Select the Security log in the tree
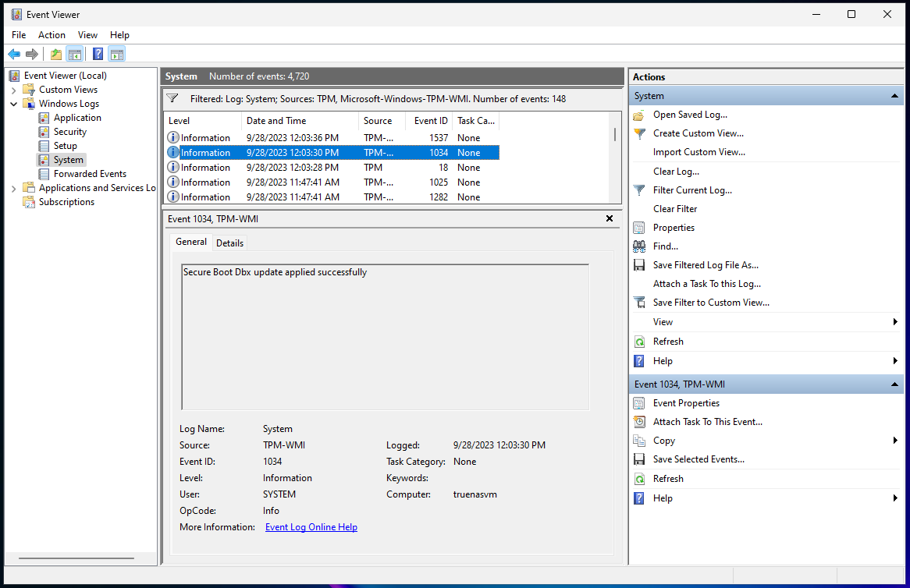Viewport: 910px width, 588px height. [x=69, y=132]
